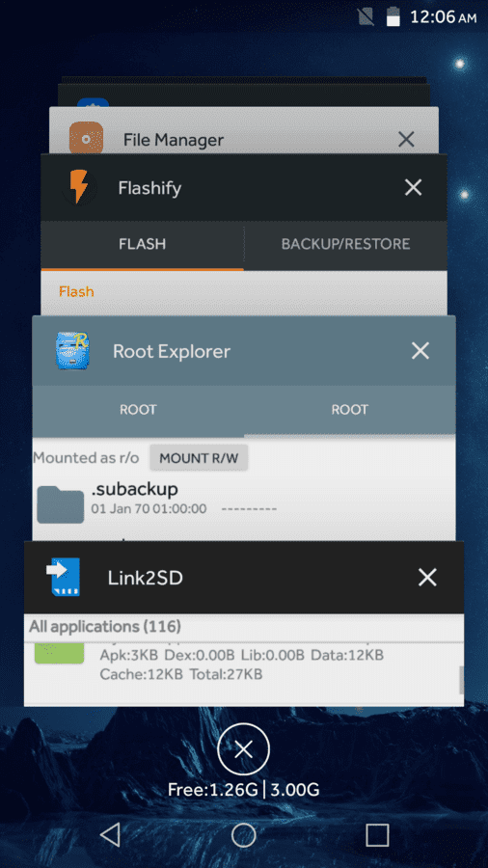Dismiss the Root Explorer recent card
488x868 pixels.
(420, 350)
